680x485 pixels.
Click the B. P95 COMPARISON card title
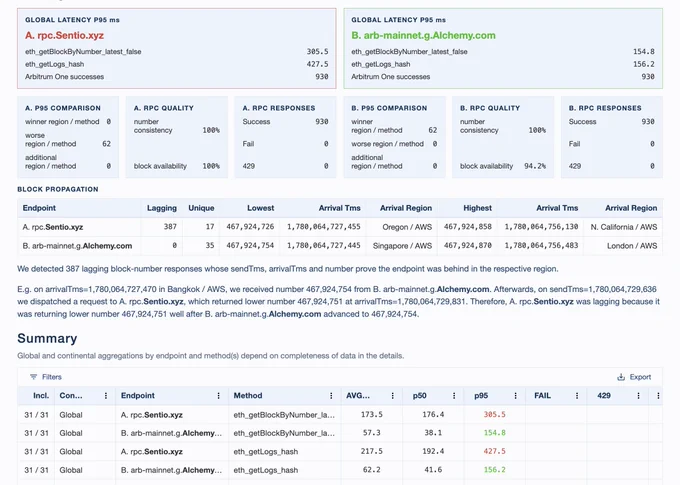coord(389,108)
